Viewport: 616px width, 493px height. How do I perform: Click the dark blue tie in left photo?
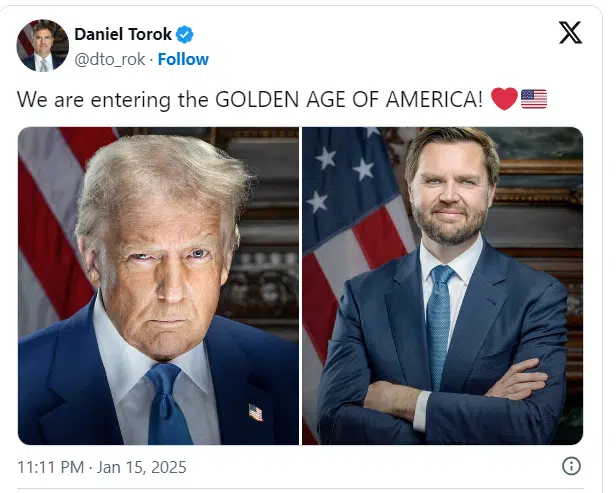point(167,404)
